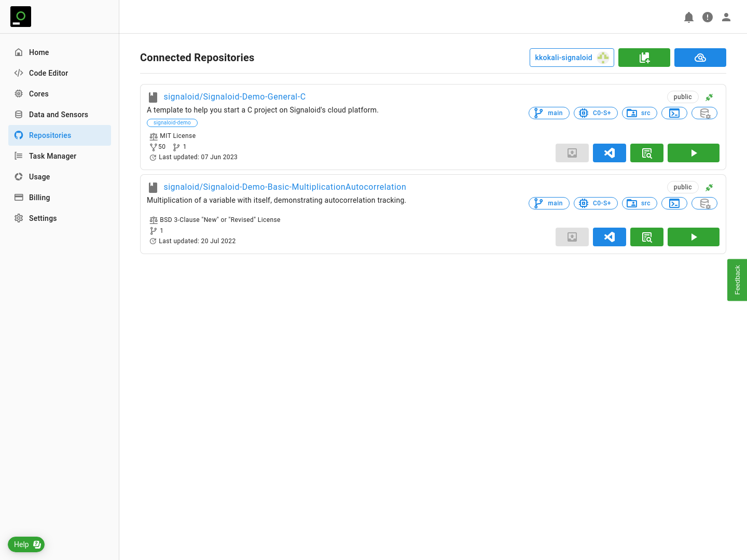The image size is (747, 560).
Task: Open the signaloid/Signaloid-Demo-Basic-MultiplicationAutocorrelation link
Action: [x=285, y=187]
